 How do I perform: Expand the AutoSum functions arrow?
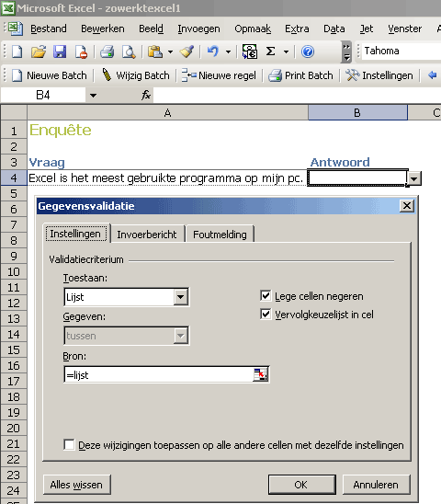pyautogui.click(x=286, y=52)
